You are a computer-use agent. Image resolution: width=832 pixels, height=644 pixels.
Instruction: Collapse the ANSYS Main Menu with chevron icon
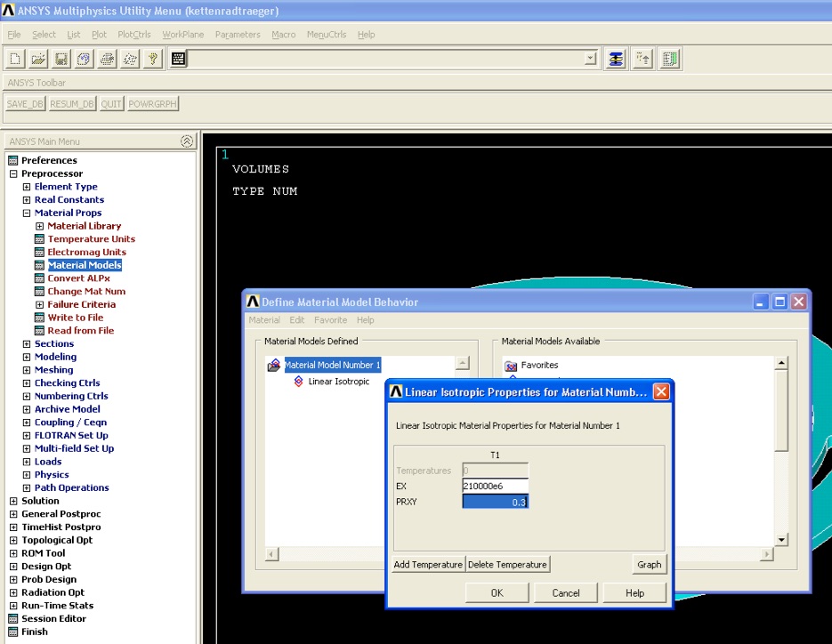186,141
